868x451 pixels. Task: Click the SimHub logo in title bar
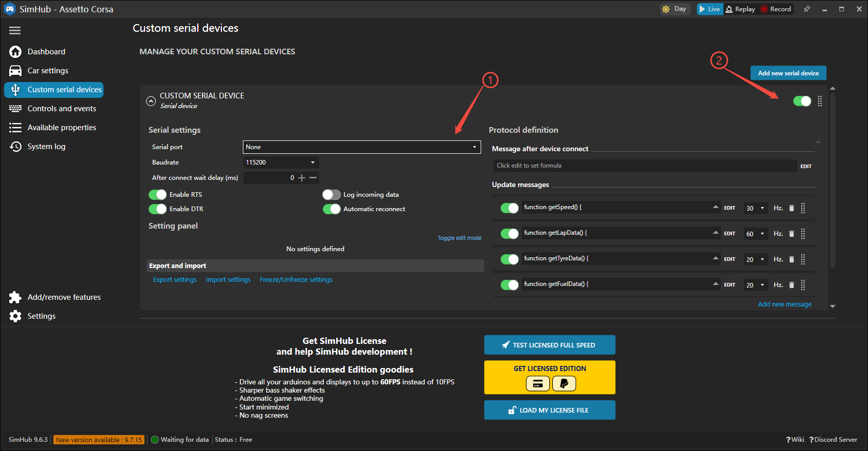pos(10,9)
